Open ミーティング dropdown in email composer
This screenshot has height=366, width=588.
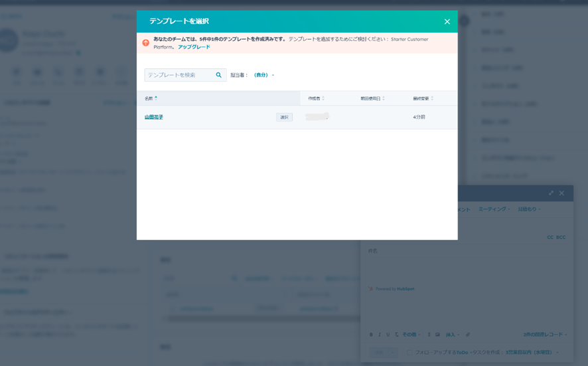(494, 209)
